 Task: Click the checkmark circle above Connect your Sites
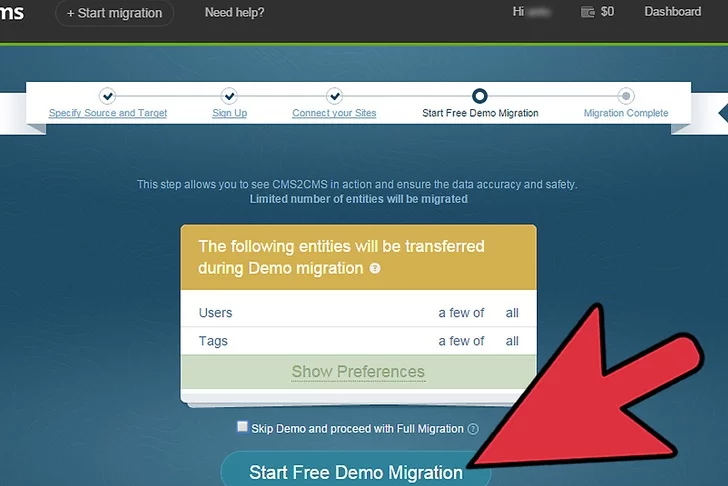click(x=334, y=96)
